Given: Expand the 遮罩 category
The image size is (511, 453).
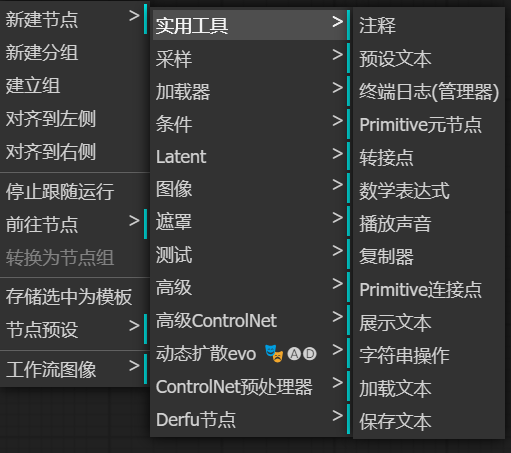Looking at the screenshot, I should (251, 221).
